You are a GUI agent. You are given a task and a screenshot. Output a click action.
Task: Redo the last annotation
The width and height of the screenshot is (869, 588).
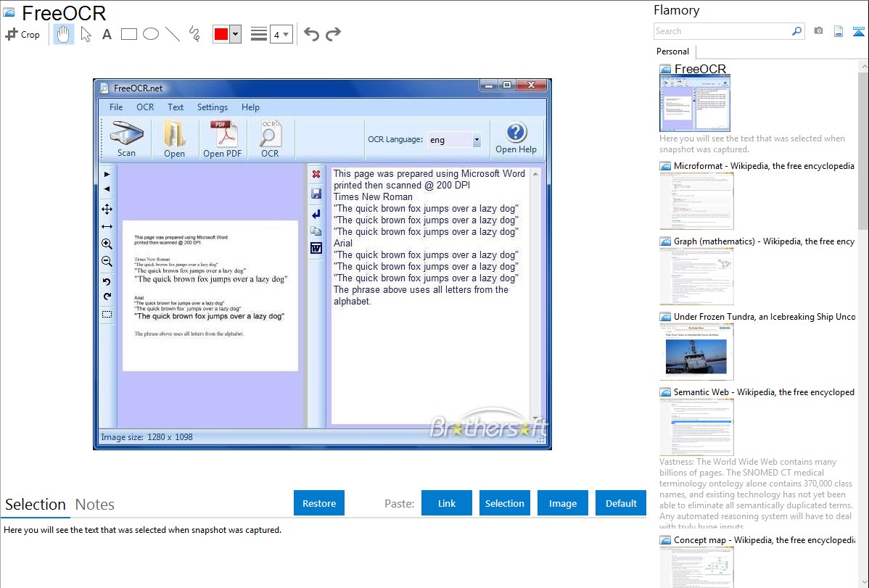(x=333, y=34)
